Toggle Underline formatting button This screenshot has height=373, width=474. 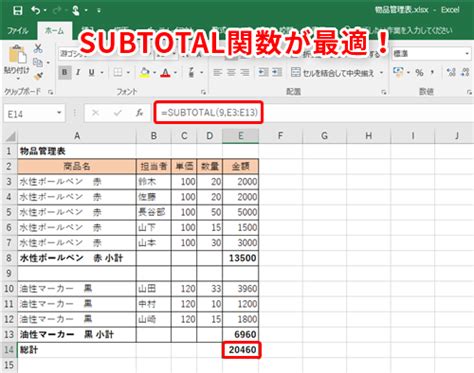[x=92, y=72]
